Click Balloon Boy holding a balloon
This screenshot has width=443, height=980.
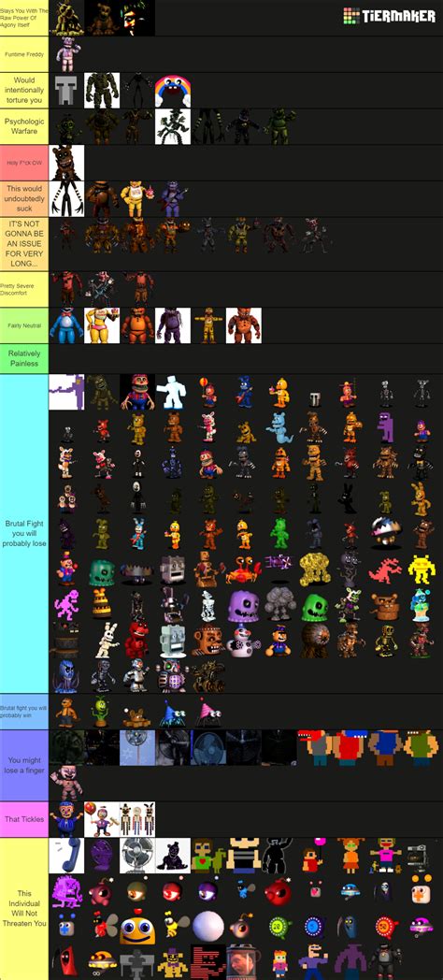pyautogui.click(x=102, y=820)
